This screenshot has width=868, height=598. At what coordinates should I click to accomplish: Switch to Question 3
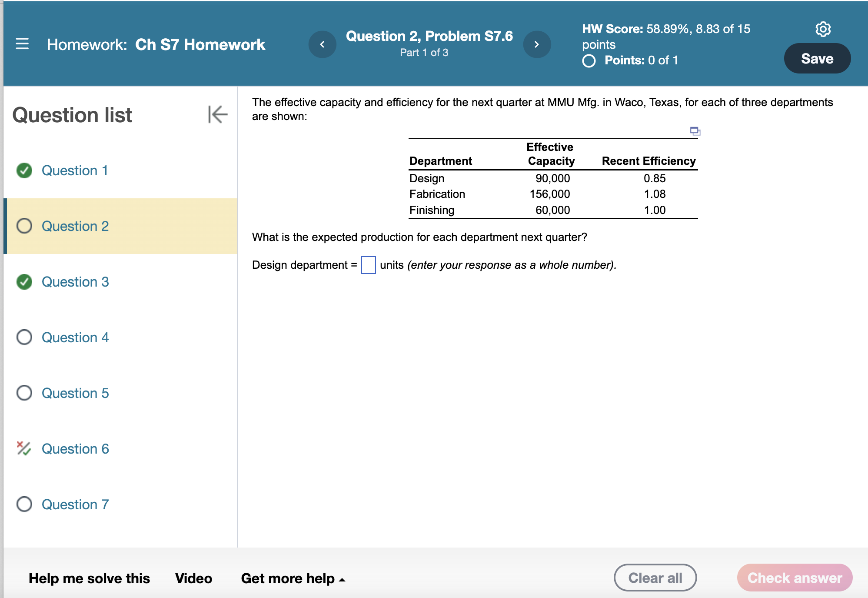point(75,281)
